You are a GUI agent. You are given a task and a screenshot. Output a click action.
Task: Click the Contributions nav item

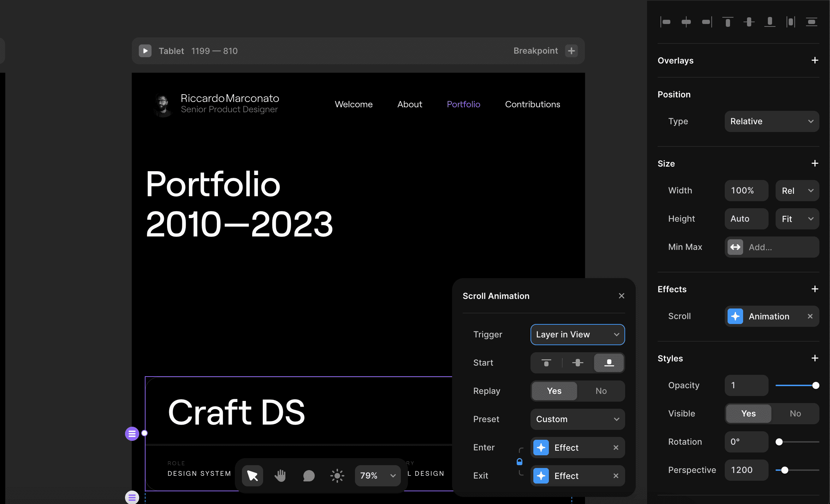(x=532, y=104)
